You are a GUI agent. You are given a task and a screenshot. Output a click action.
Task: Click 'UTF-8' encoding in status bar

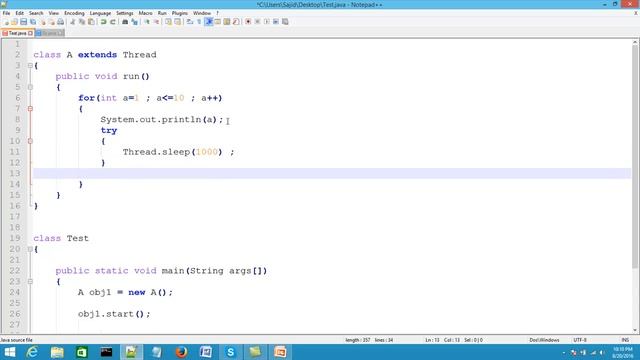pyautogui.click(x=580, y=340)
